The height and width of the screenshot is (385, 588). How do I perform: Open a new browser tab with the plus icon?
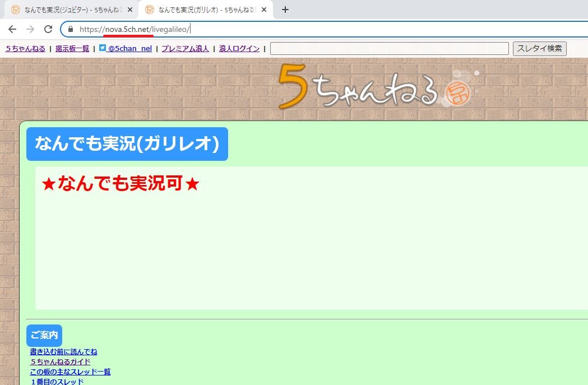click(286, 9)
